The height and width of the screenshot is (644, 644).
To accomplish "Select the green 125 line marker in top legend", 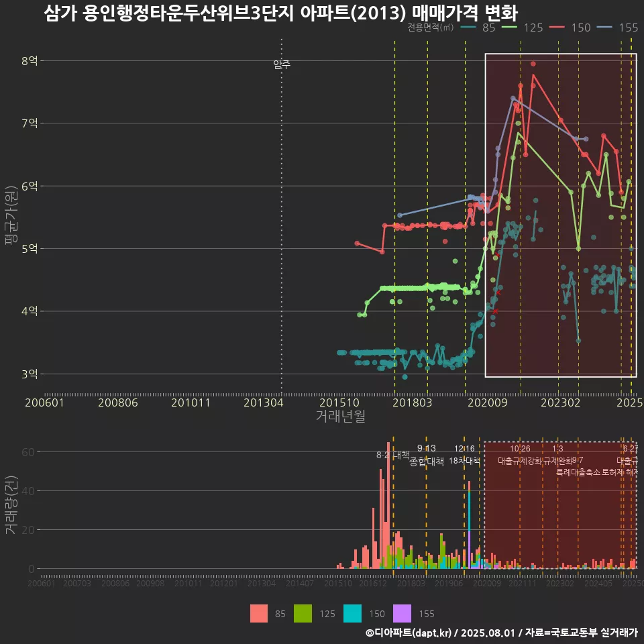I will point(509,28).
